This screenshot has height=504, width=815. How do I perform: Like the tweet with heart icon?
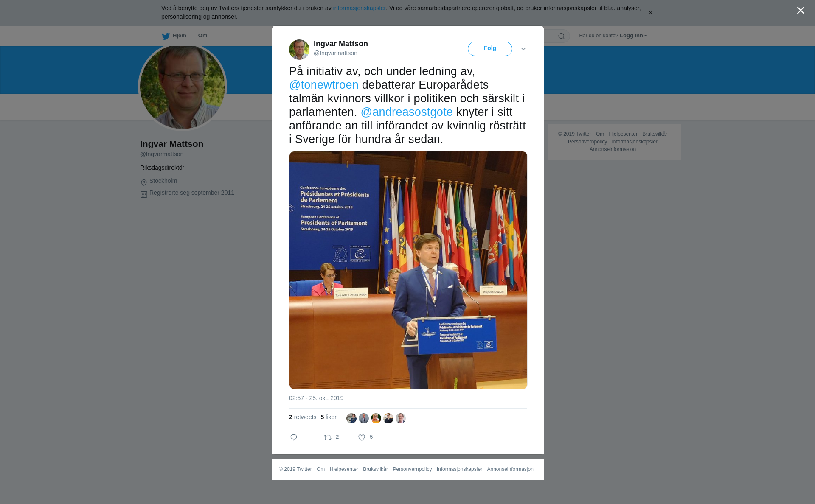pyautogui.click(x=362, y=437)
